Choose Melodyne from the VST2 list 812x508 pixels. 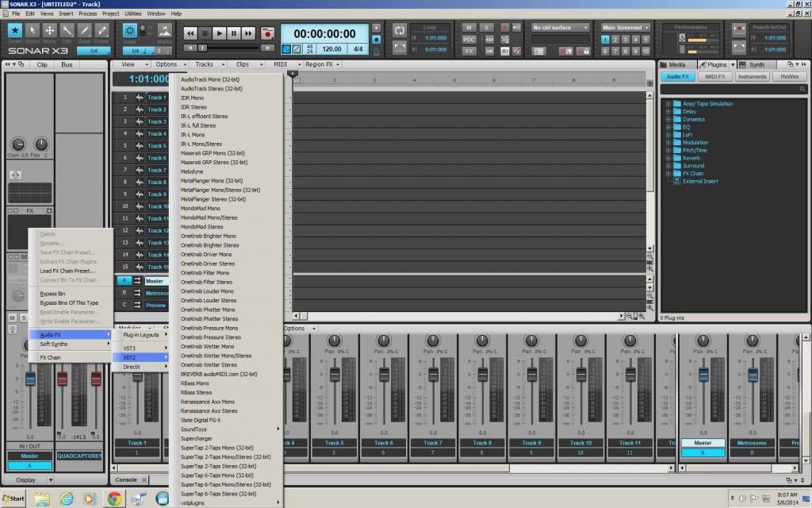pyautogui.click(x=193, y=171)
